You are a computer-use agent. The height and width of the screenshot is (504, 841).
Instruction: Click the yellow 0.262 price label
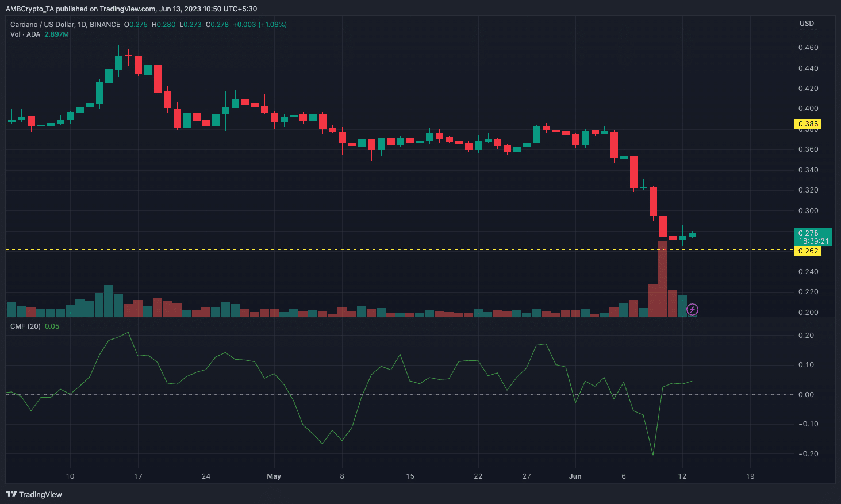tap(808, 251)
